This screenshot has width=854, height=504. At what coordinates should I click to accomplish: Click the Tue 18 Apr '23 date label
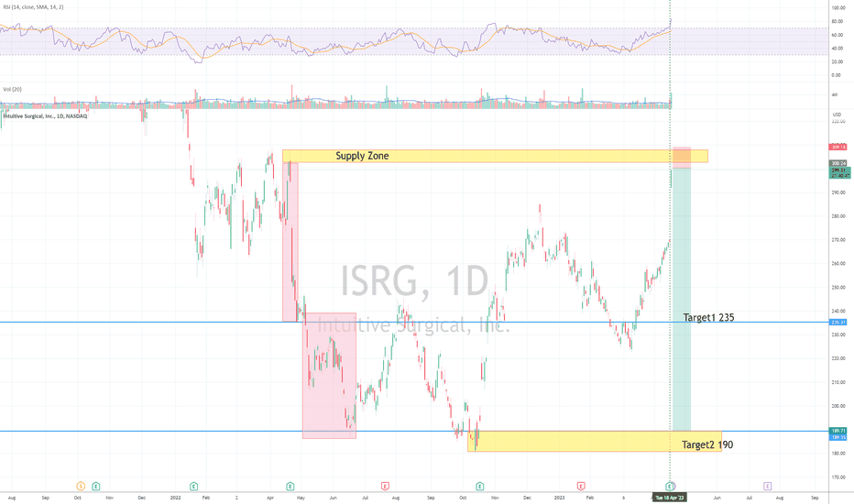coord(670,498)
